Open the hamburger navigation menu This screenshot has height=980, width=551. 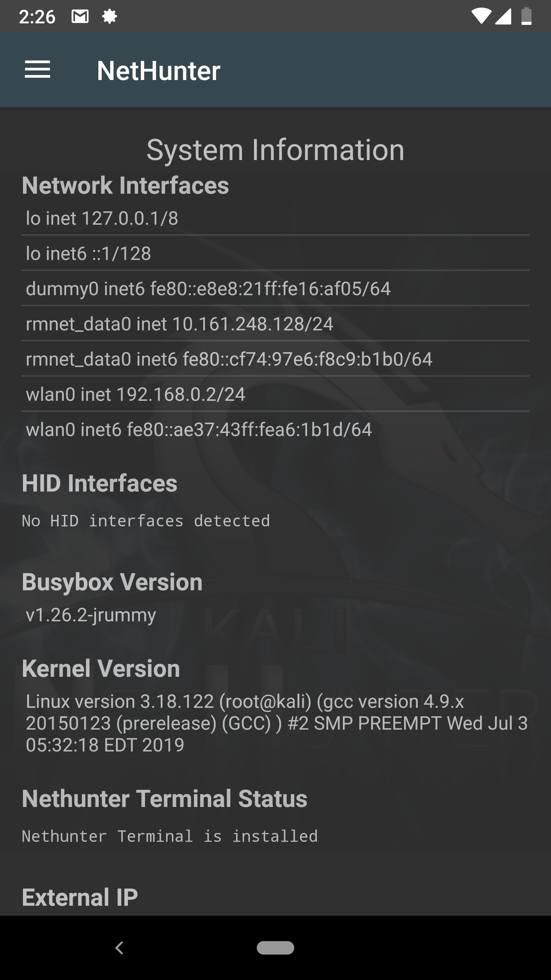(37, 70)
